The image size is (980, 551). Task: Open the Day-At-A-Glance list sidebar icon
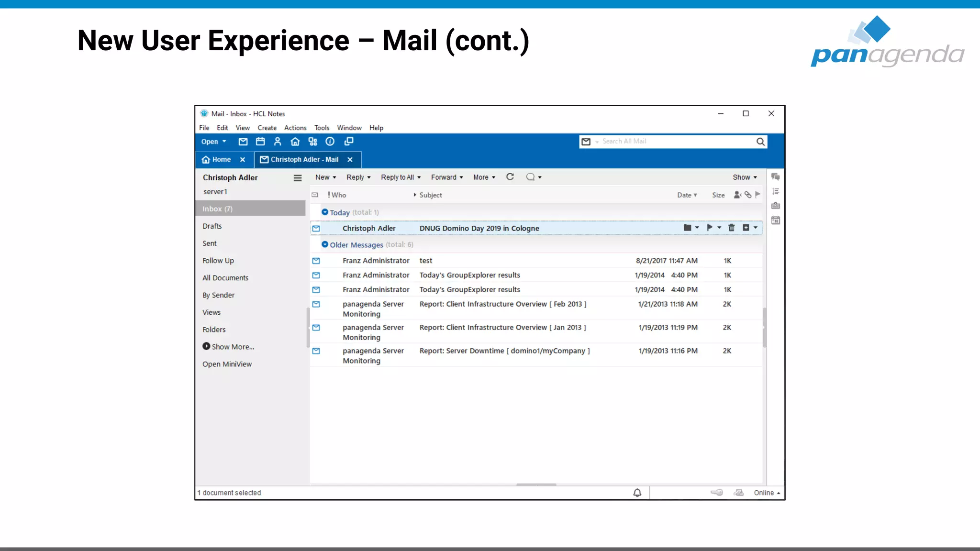(x=776, y=191)
